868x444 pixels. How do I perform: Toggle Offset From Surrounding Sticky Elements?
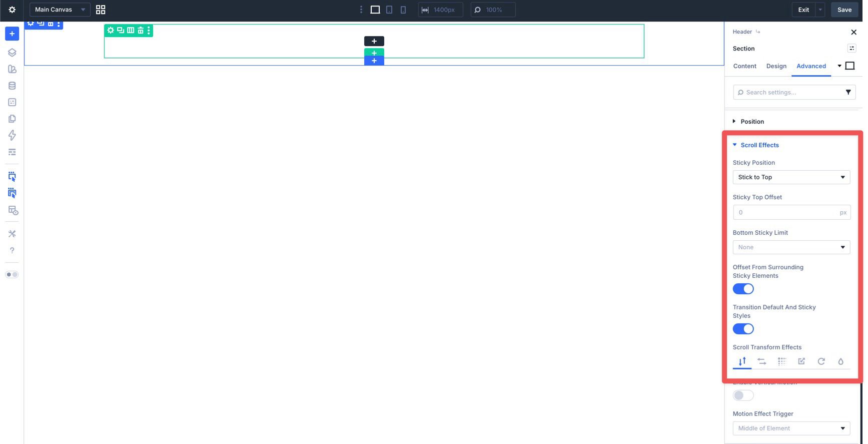[743, 289]
